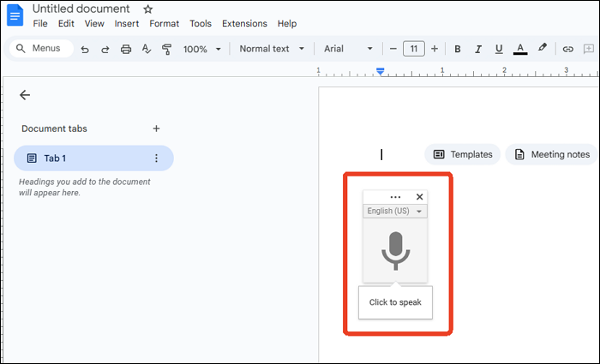Click the Templates chip button

click(462, 154)
